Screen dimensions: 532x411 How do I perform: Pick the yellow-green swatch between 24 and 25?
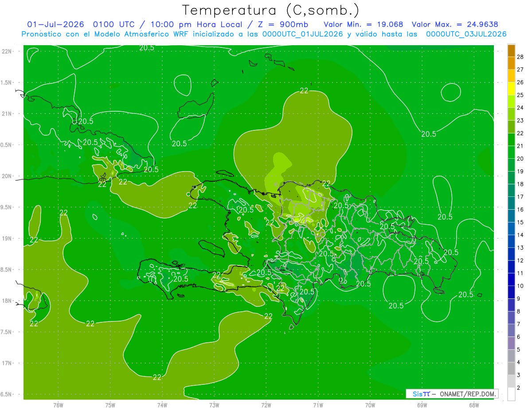511,101
